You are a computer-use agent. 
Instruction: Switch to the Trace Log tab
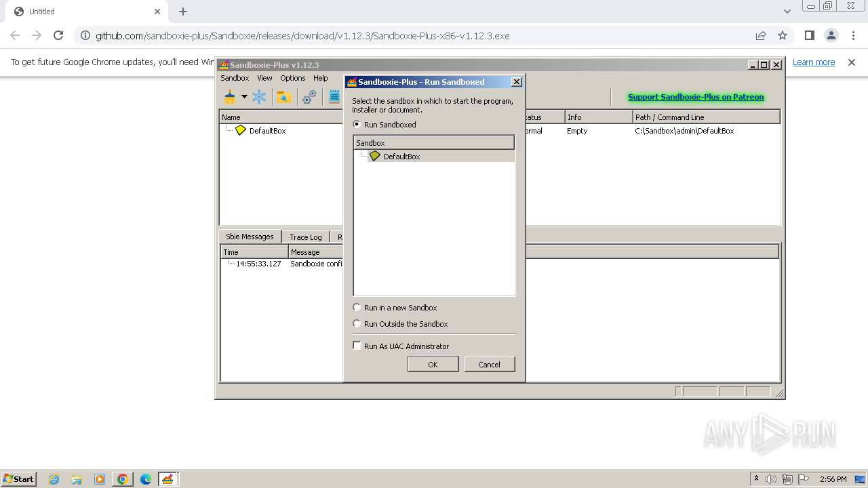306,237
